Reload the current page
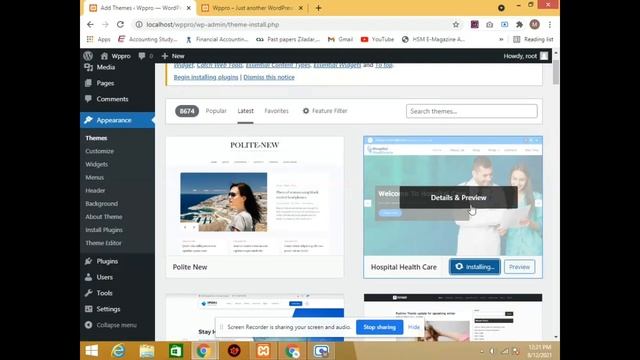Image resolution: width=640 pixels, height=360 pixels. 120,24
